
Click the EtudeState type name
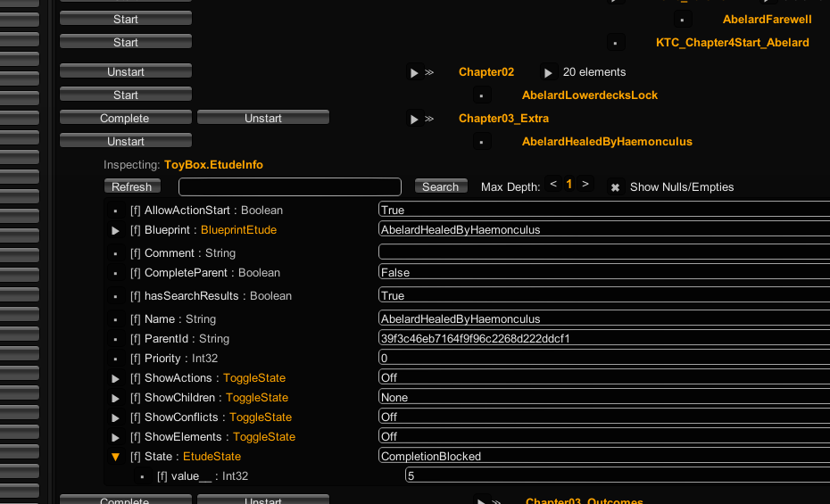[212, 456]
